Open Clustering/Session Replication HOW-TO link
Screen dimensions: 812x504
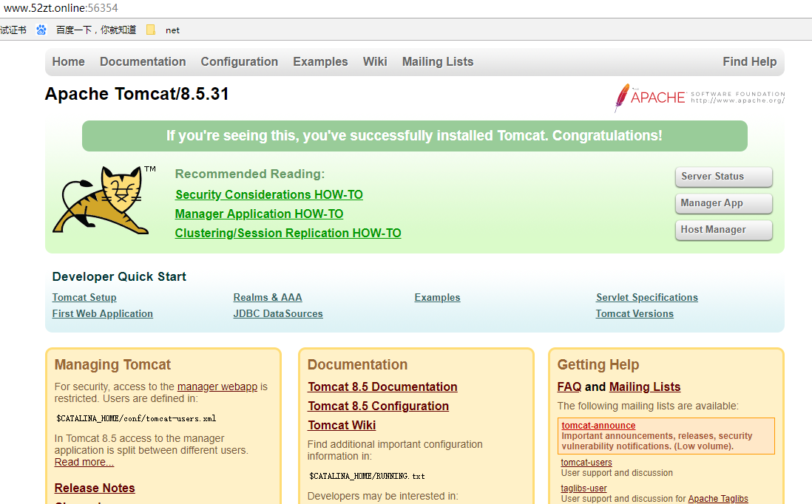point(288,233)
